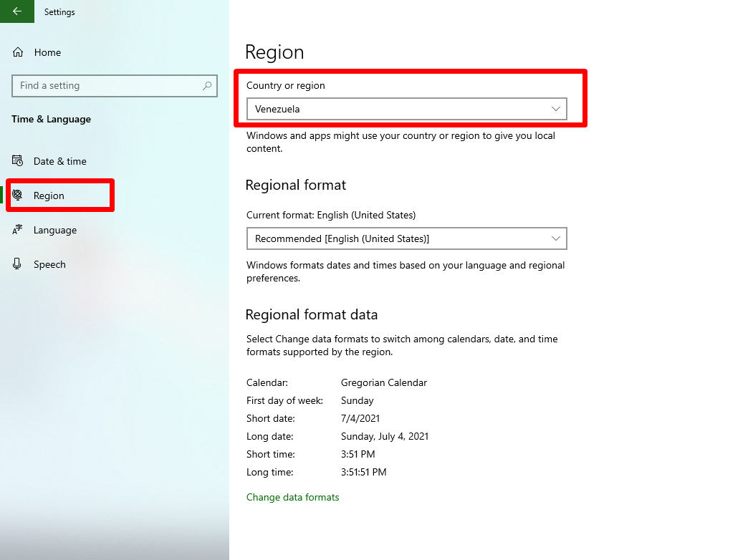The height and width of the screenshot is (560, 753).
Task: Open the Language settings page
Action: pyautogui.click(x=55, y=230)
